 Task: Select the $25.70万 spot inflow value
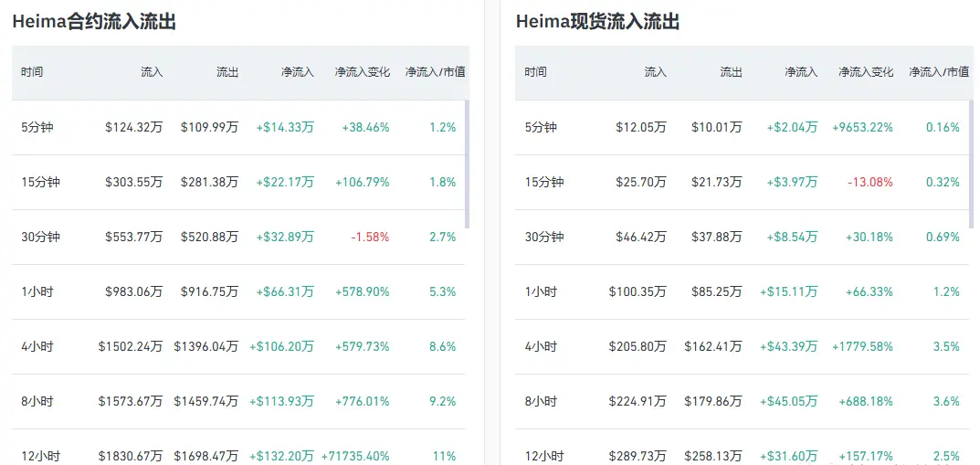pos(641,182)
